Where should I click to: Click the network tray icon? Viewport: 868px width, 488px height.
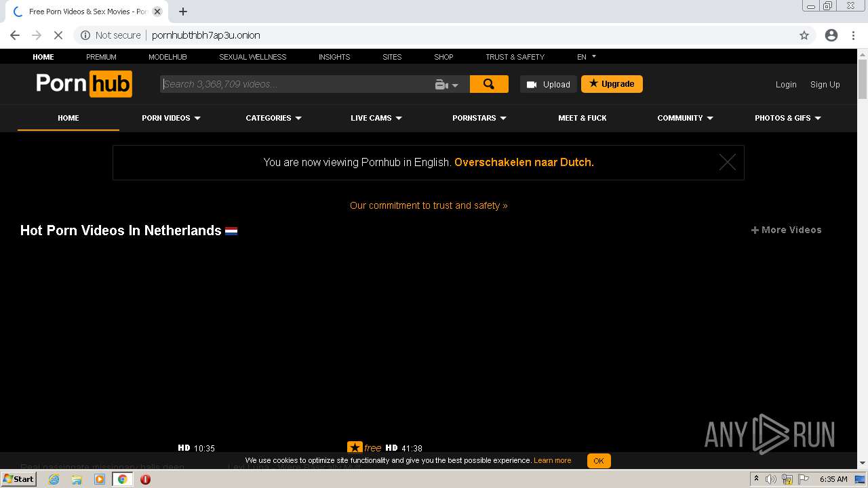(787, 479)
